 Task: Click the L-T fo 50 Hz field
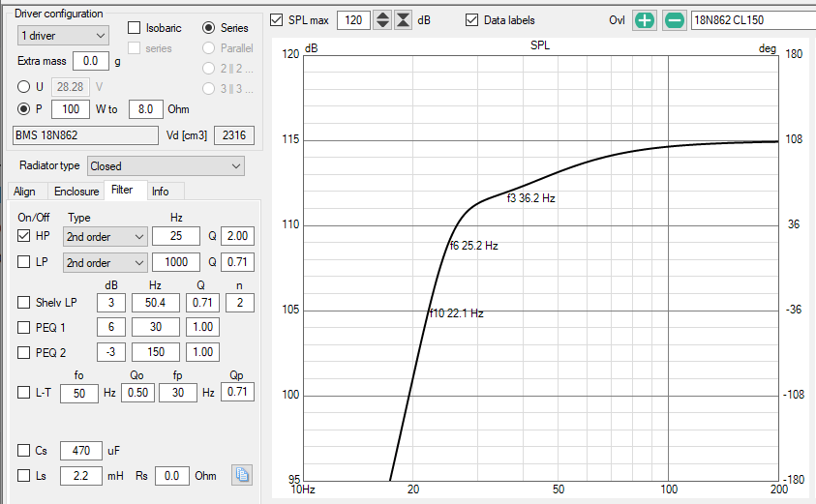[79, 393]
